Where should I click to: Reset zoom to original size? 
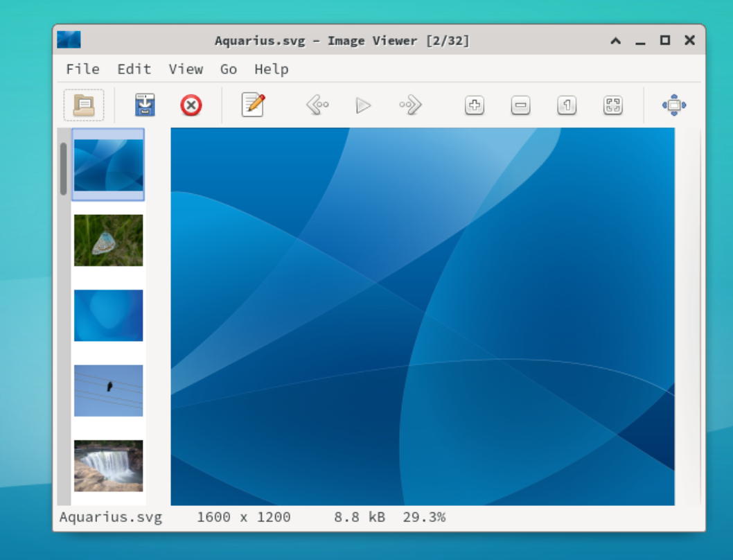(x=567, y=105)
